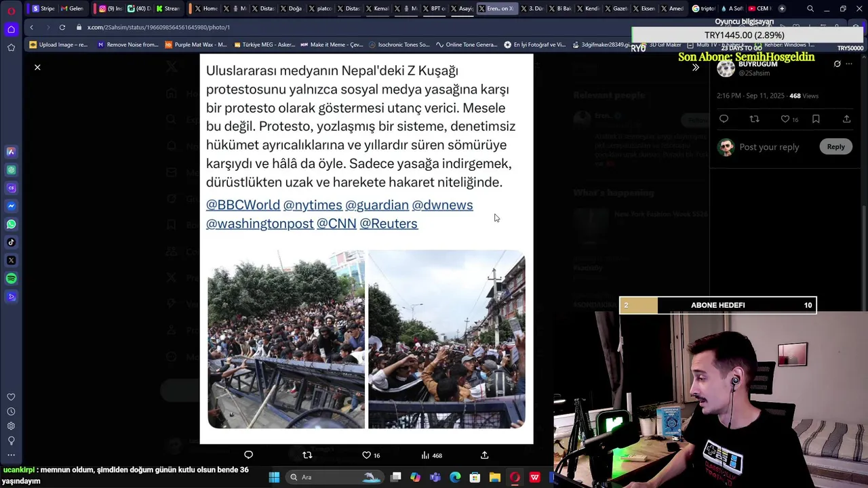Click the lightbulb icon in sidebar
The width and height of the screenshot is (868, 488).
(x=11, y=441)
